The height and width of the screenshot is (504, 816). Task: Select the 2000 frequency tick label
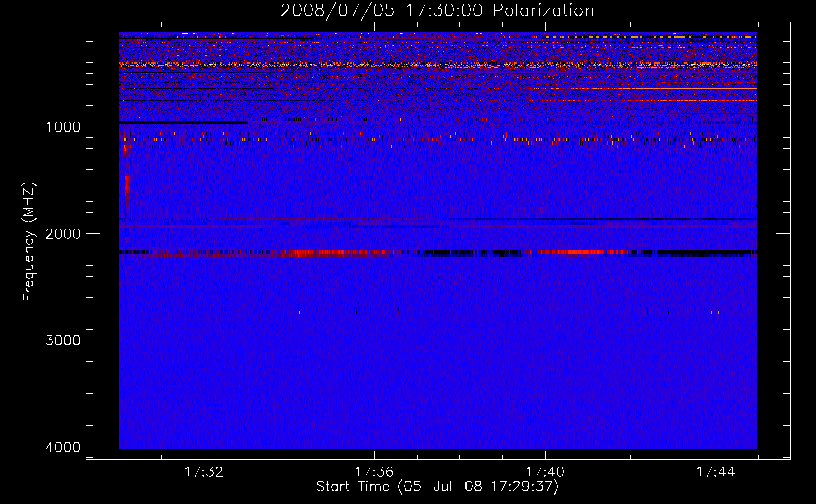63,233
